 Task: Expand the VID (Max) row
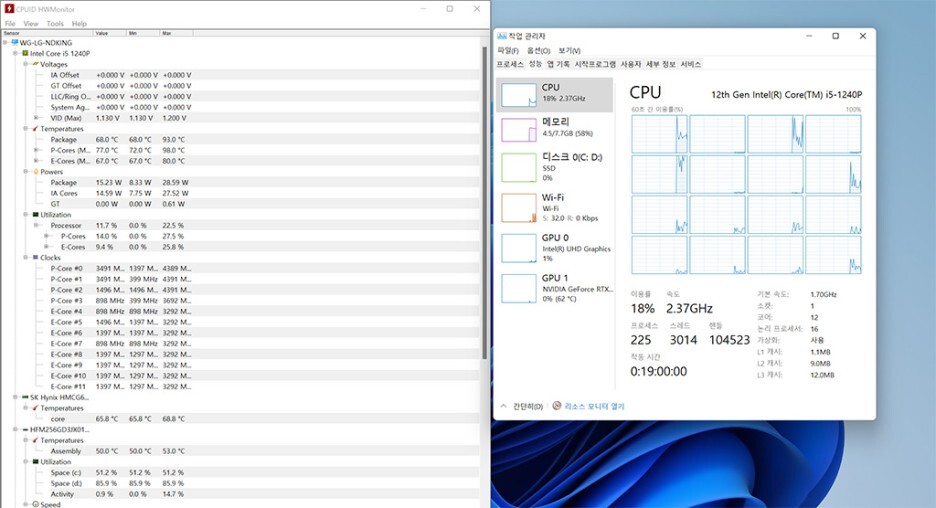36,118
